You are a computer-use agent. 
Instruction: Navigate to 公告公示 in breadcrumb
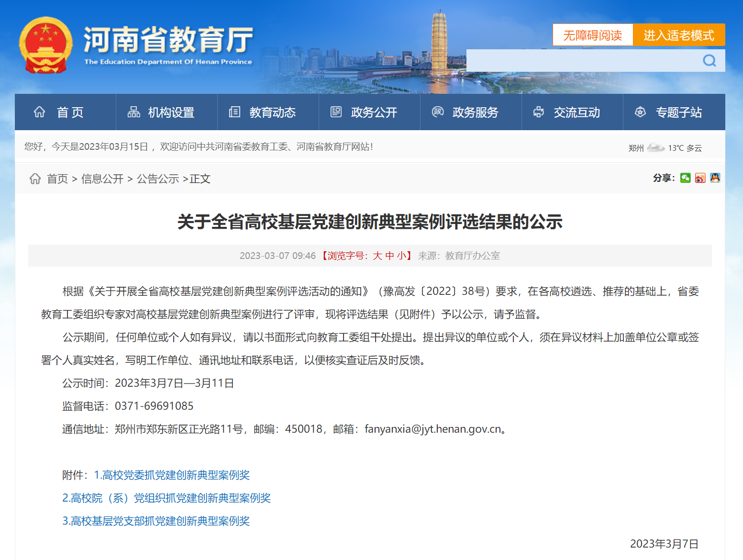[x=158, y=179]
